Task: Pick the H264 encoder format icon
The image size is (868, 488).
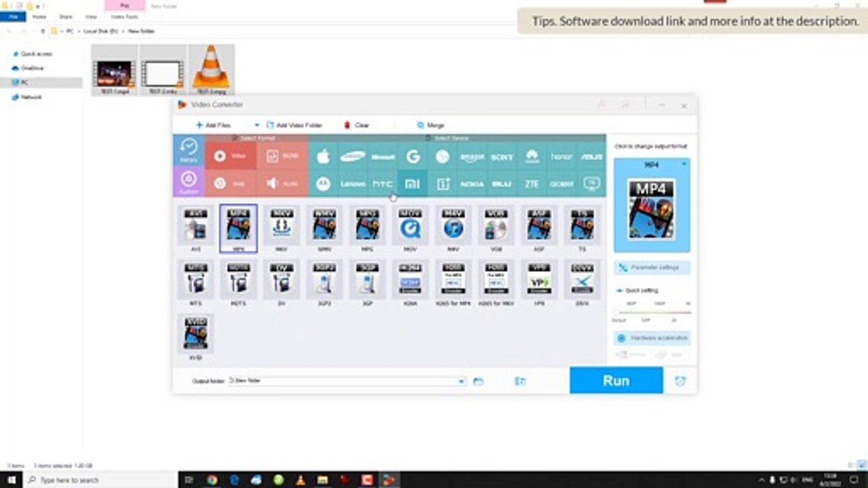Action: 410,279
